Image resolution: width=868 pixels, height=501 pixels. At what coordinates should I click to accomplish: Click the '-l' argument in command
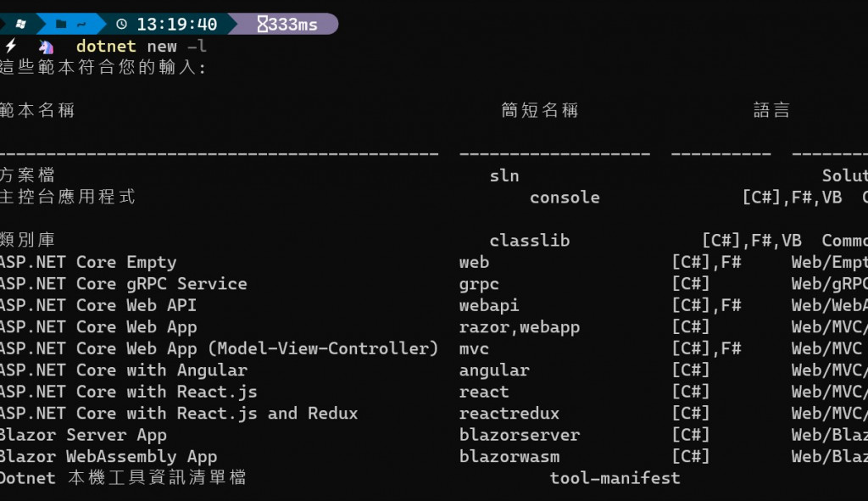point(197,46)
